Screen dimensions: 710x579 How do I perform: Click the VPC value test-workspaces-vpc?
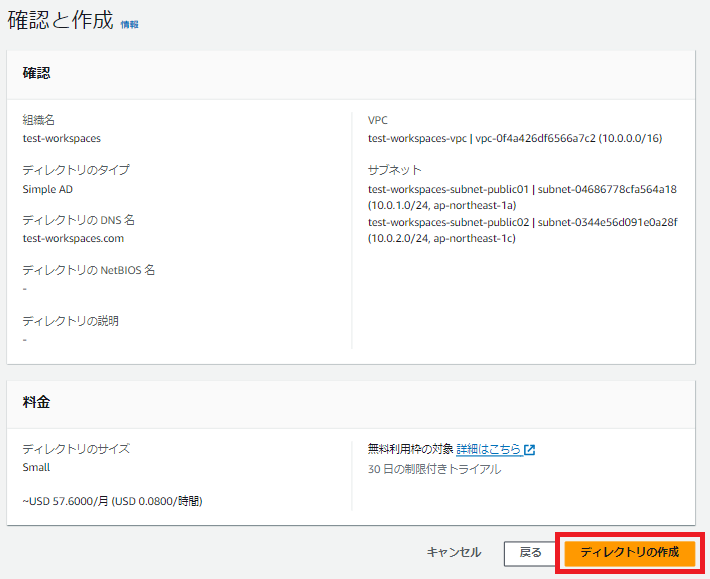[x=515, y=139]
